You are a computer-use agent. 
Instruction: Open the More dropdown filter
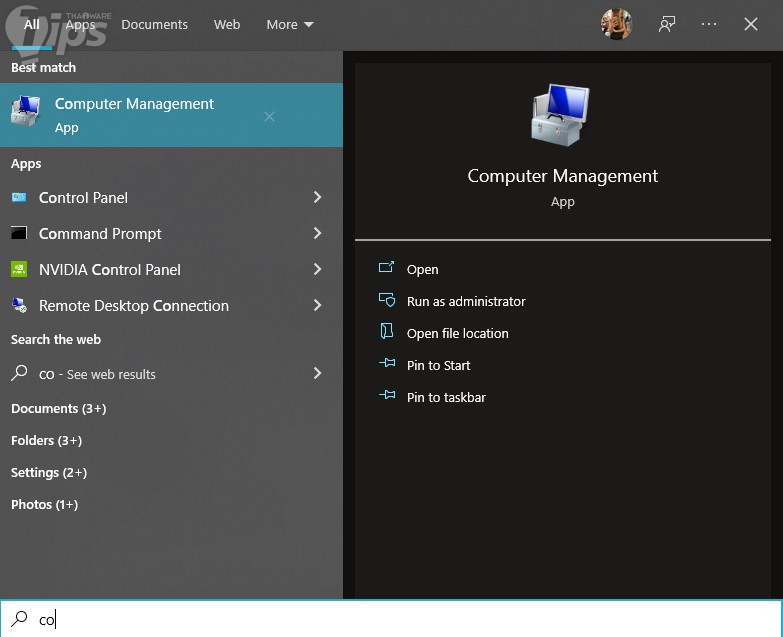(290, 24)
